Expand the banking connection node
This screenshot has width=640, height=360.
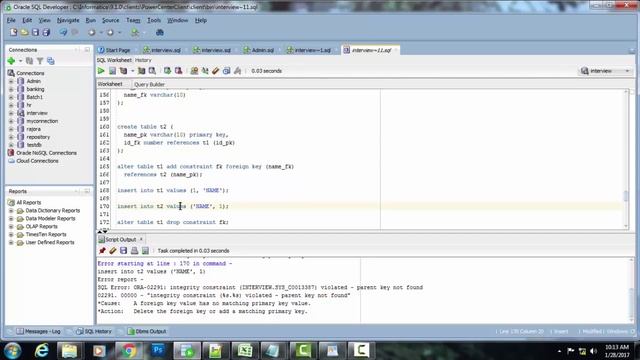(x=11, y=89)
